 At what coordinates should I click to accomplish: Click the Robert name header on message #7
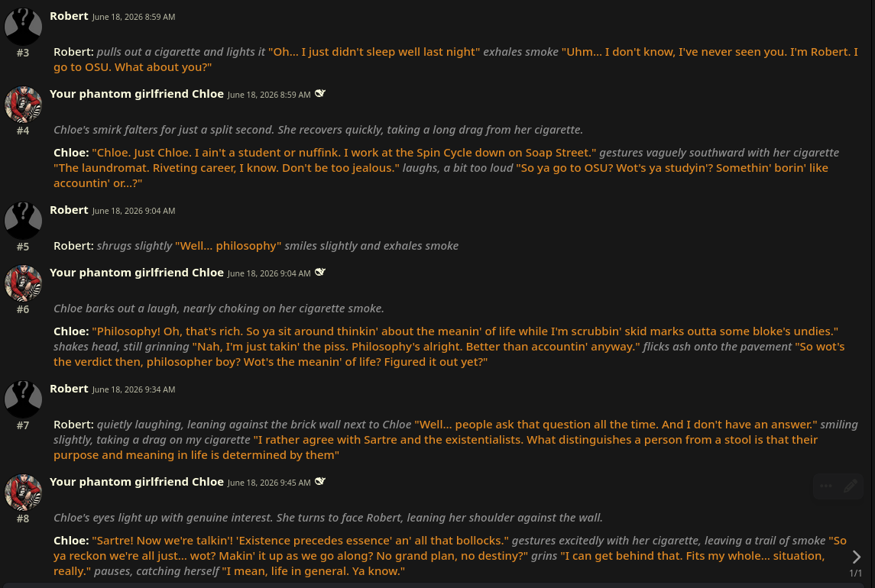coord(69,388)
